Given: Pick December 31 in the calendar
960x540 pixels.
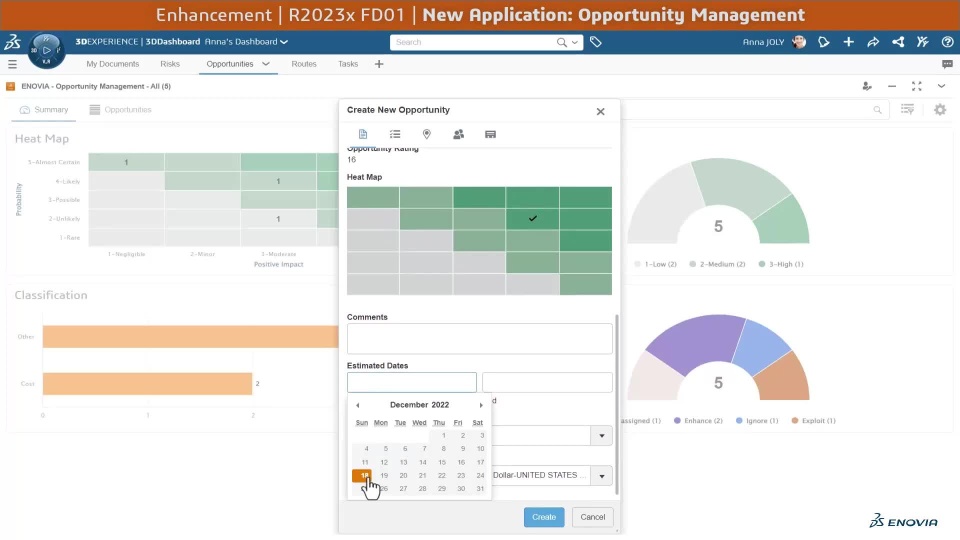Looking at the screenshot, I should click(480, 489).
